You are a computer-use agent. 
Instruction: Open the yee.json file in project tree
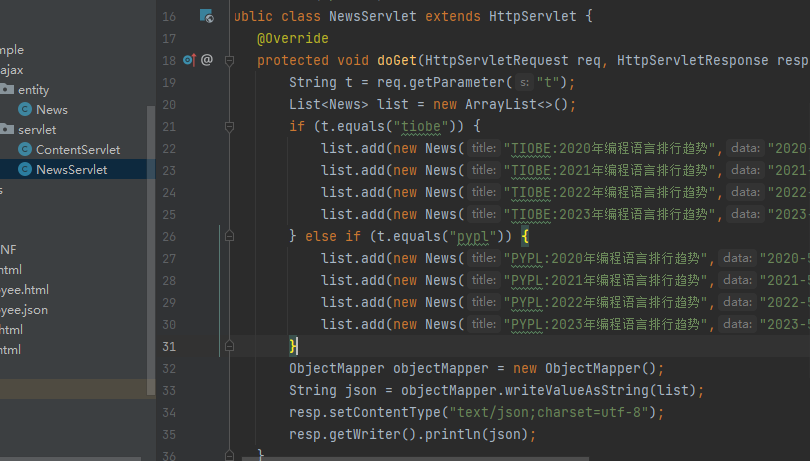(24, 310)
